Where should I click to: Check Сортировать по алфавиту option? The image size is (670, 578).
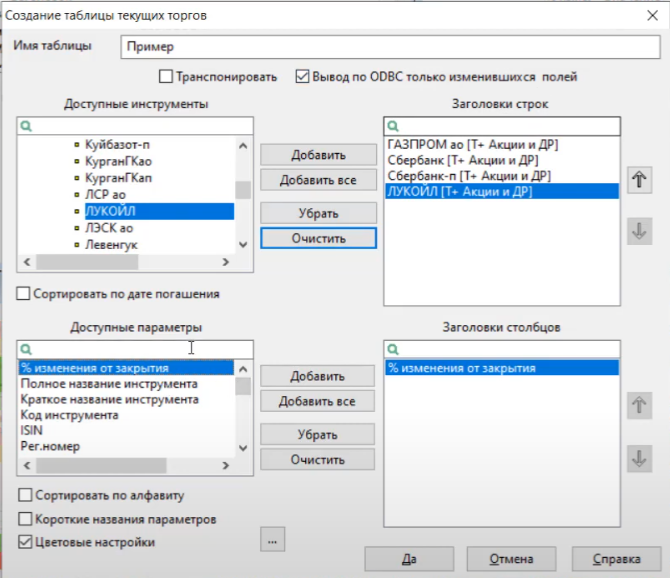(x=26, y=495)
